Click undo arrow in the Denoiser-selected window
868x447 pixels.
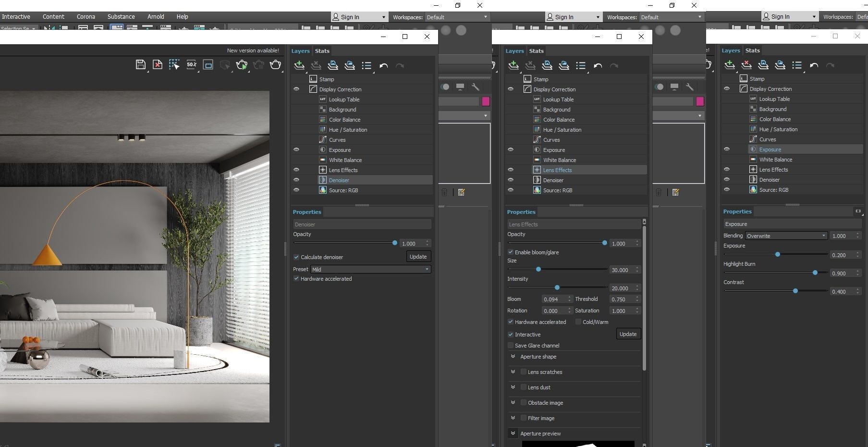(x=383, y=65)
